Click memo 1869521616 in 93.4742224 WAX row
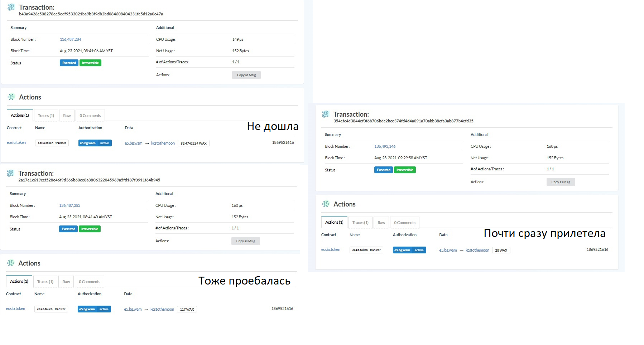Viewport: 644px width, 345px height. click(x=283, y=142)
